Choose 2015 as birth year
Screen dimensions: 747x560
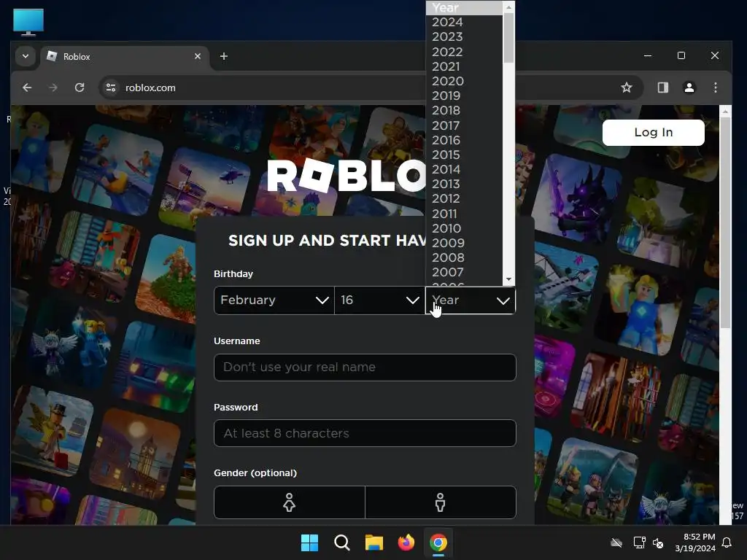click(x=463, y=155)
